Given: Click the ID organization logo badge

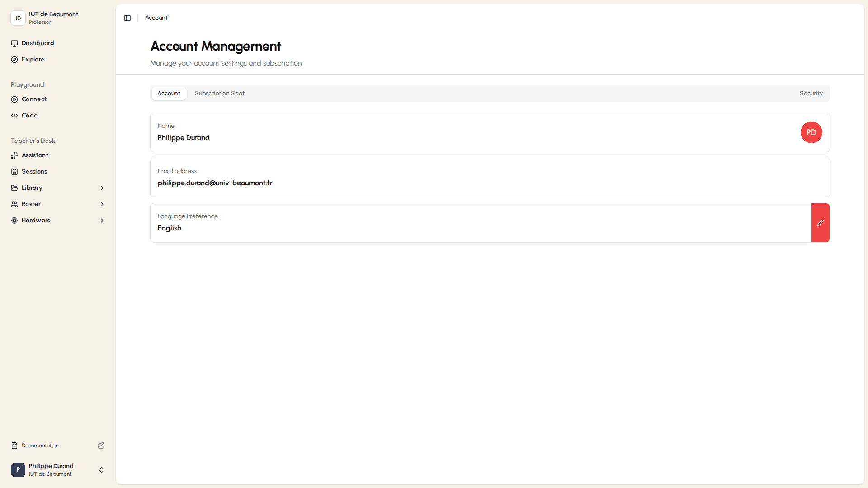Looking at the screenshot, I should click(18, 18).
